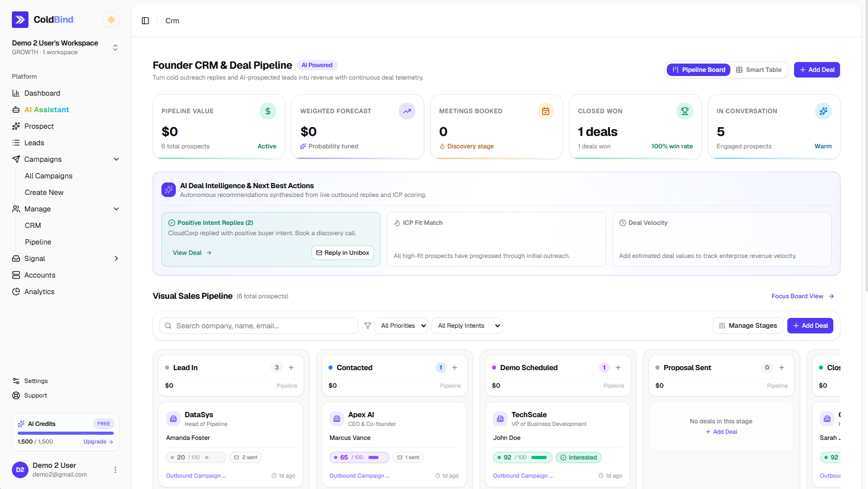Screen dimensions: 868x489
Task: Click the D2 user avatar
Action: click(20, 470)
